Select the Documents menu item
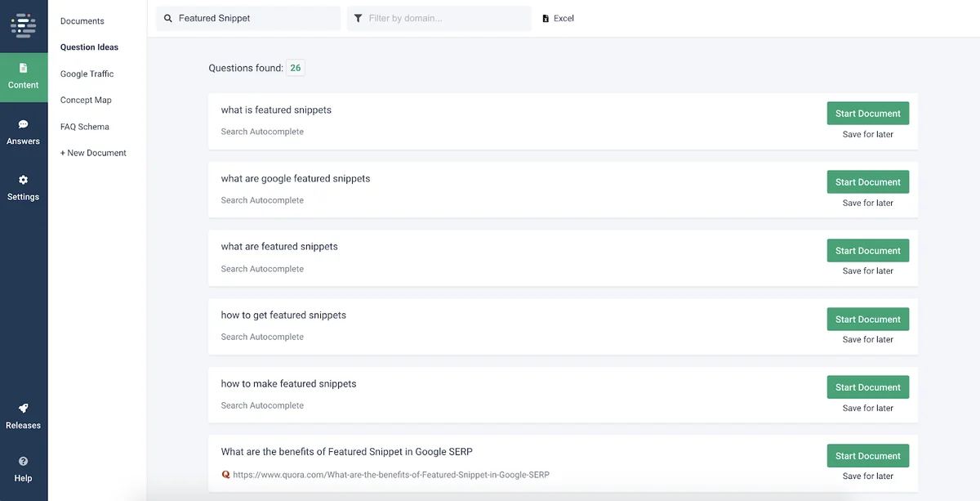This screenshot has width=980, height=501. 82,21
